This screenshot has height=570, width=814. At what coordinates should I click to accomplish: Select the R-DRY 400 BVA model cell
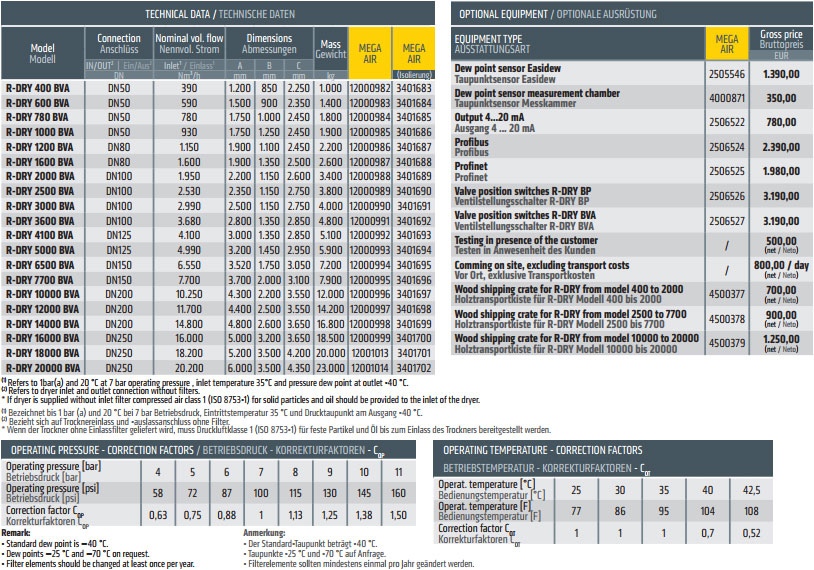(x=37, y=88)
